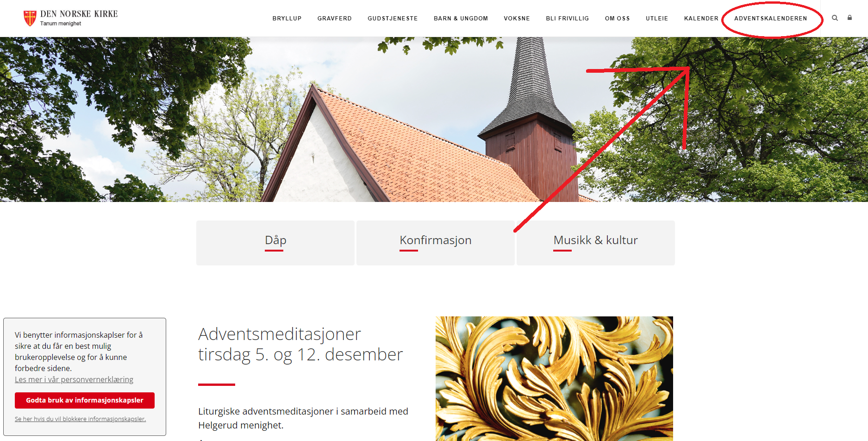Open the search magnifier icon
Screen dimensions: 868x441
click(835, 18)
